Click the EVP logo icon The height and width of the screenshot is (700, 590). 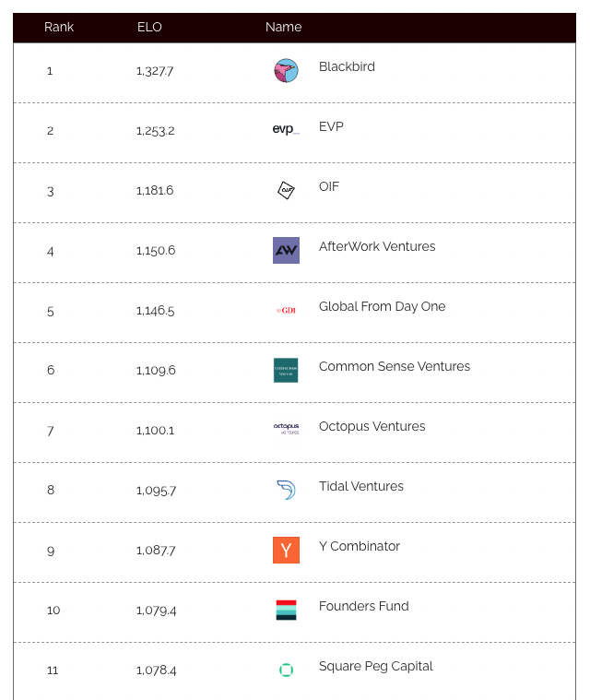pos(286,130)
